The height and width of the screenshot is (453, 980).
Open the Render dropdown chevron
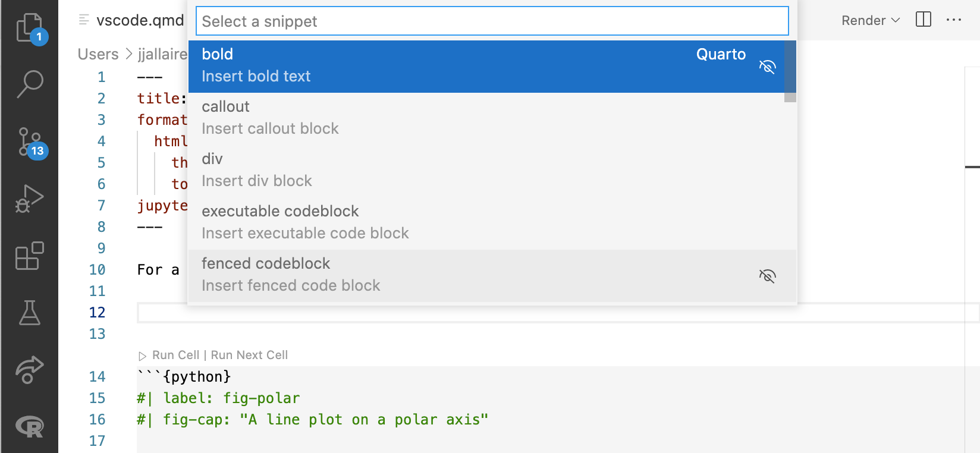(x=894, y=20)
